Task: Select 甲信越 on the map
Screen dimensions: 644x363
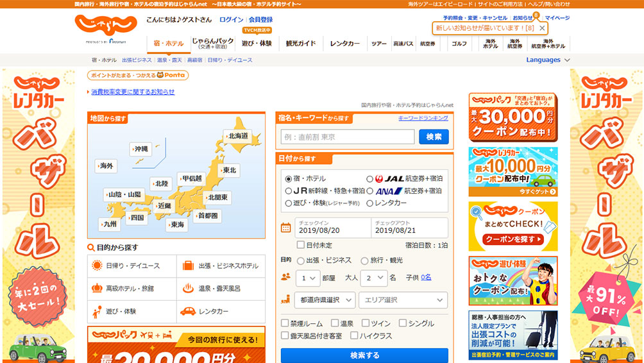Action: [191, 178]
